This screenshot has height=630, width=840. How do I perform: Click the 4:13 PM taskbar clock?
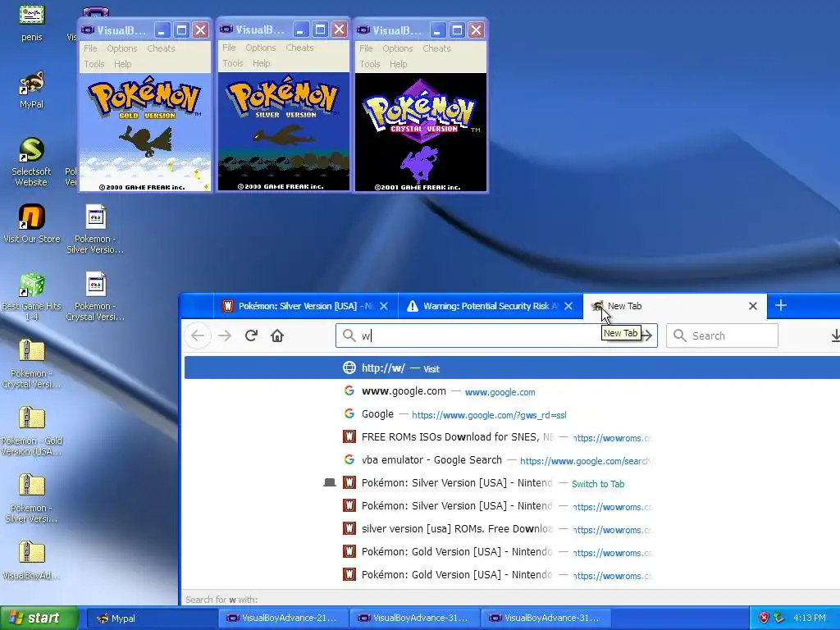pyautogui.click(x=810, y=619)
